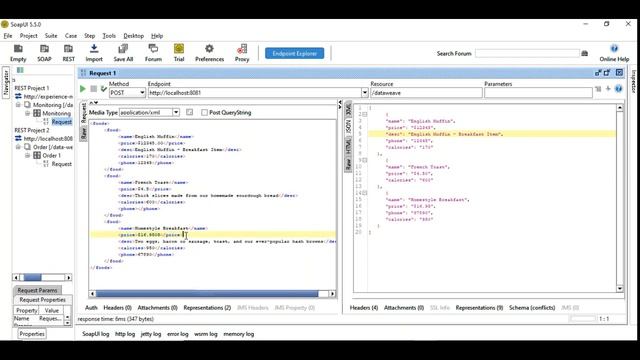
Task: Collapse the JSON fold marker at line 9
Action: coord(364,160)
